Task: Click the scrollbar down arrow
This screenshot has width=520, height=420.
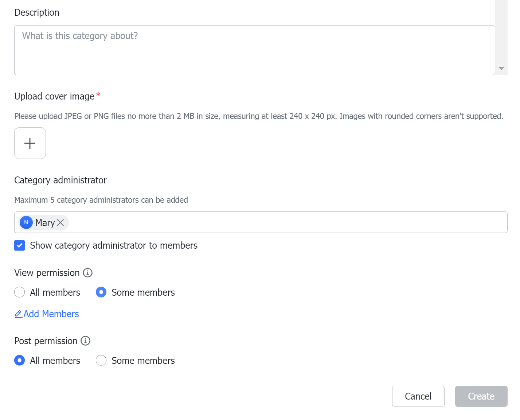Action: [x=501, y=69]
